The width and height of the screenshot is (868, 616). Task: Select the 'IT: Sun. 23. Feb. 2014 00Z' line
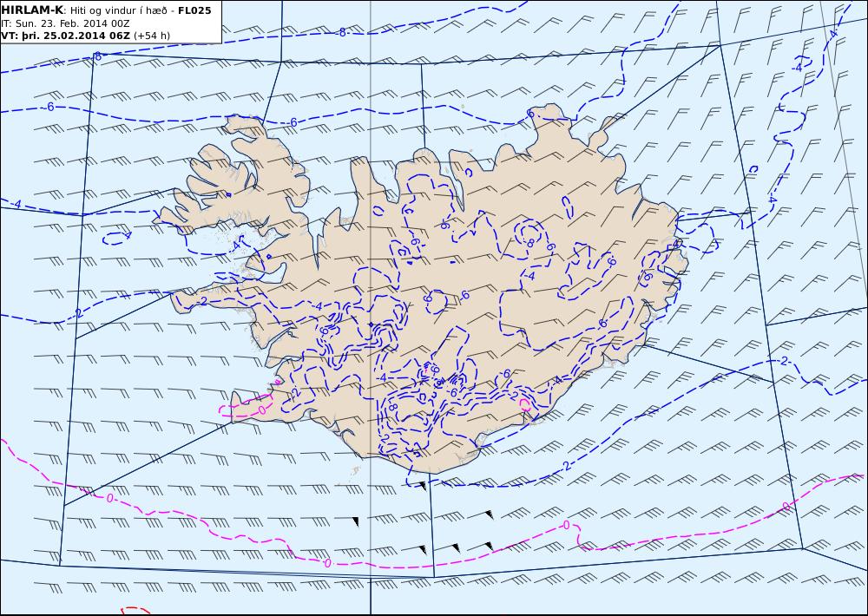pos(65,23)
